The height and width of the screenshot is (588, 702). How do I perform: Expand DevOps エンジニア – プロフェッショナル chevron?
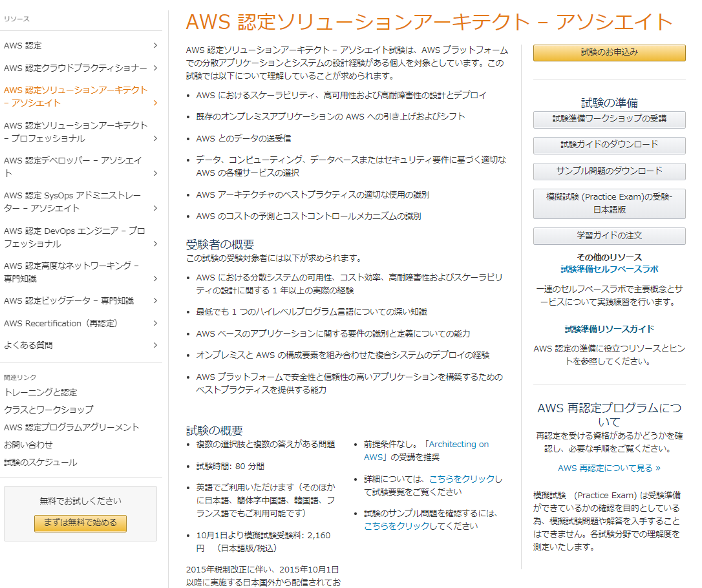pyautogui.click(x=155, y=244)
